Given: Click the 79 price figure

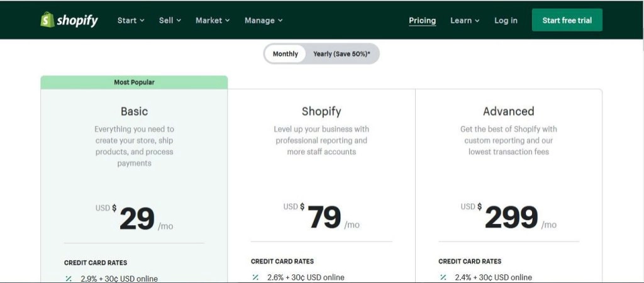Looking at the screenshot, I should (324, 218).
